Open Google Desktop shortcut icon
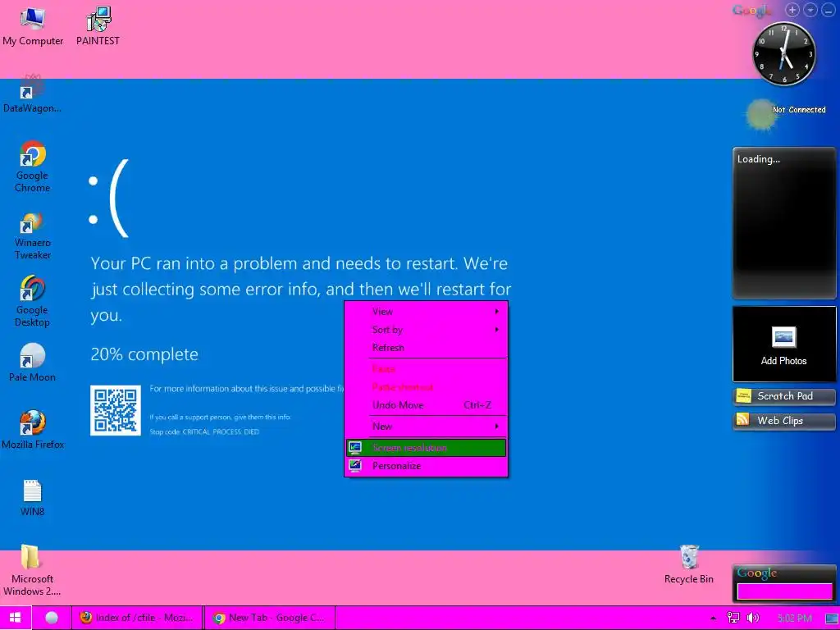 (x=32, y=301)
